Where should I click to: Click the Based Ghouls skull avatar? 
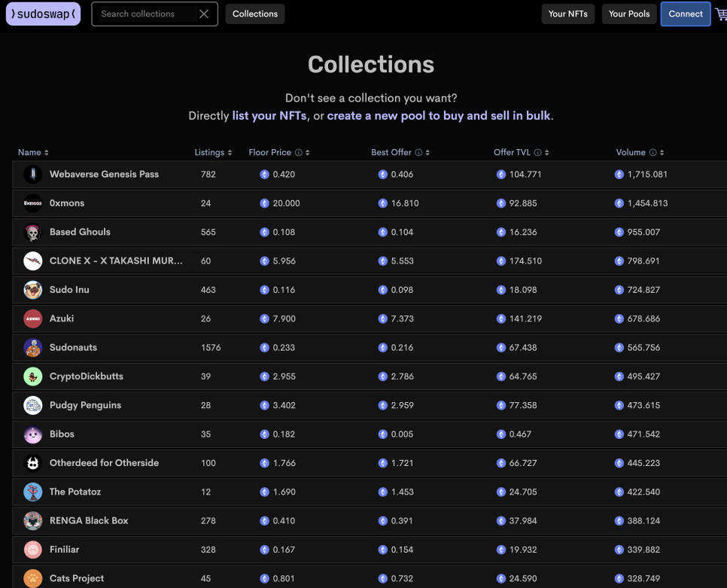click(33, 232)
